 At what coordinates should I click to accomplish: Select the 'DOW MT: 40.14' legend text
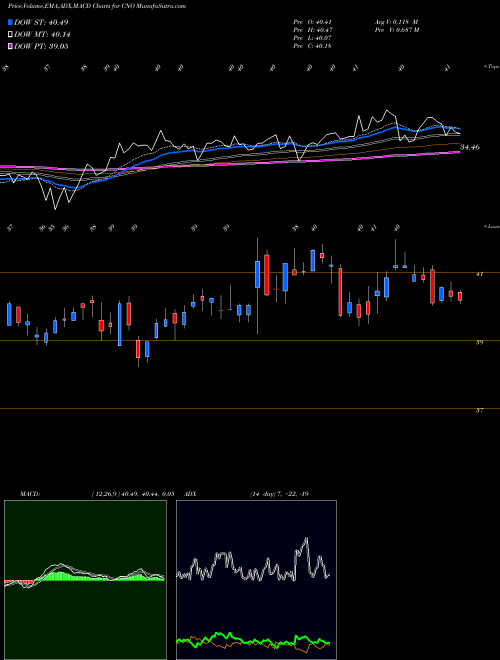[42, 35]
